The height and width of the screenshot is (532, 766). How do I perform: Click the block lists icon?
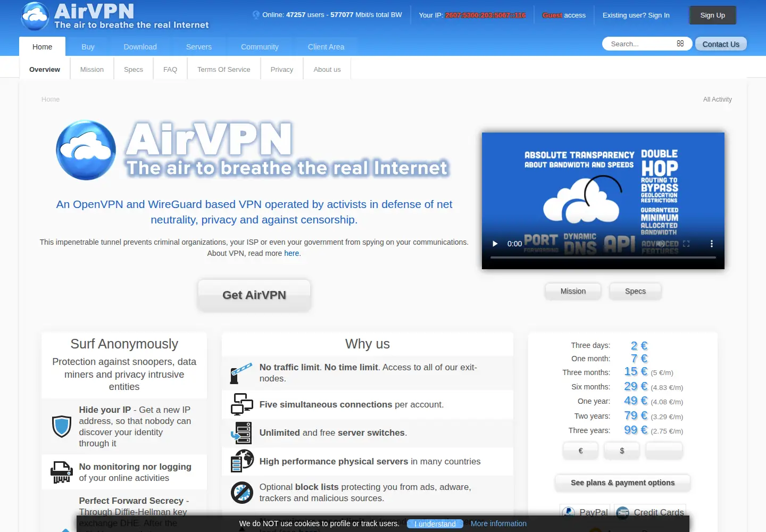coord(242,493)
